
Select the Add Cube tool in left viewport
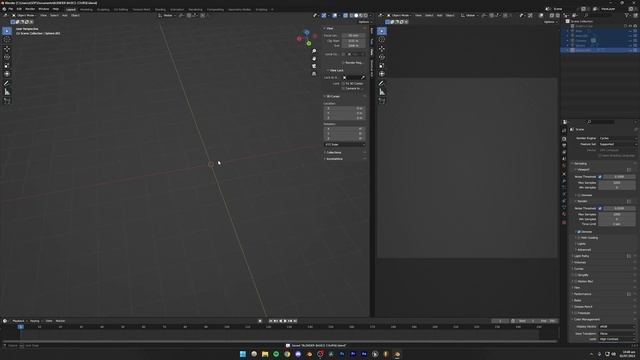[x=7, y=100]
